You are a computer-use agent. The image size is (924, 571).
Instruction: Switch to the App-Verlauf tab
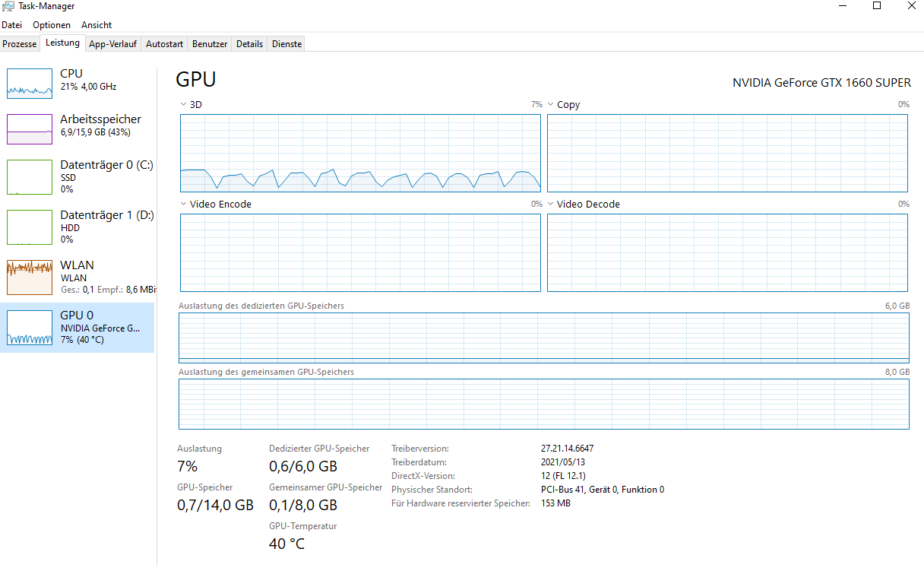pos(112,44)
